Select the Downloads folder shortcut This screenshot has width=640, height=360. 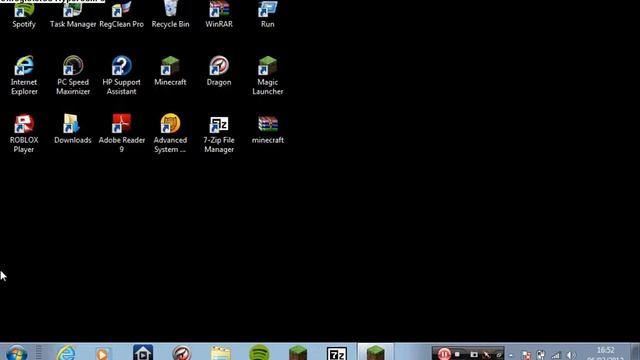tap(73, 129)
